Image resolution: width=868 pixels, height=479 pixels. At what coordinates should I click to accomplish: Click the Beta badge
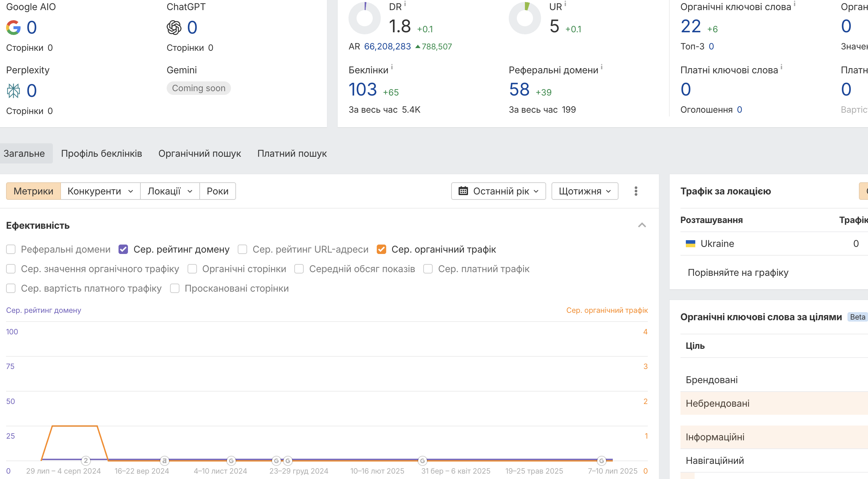click(x=857, y=317)
